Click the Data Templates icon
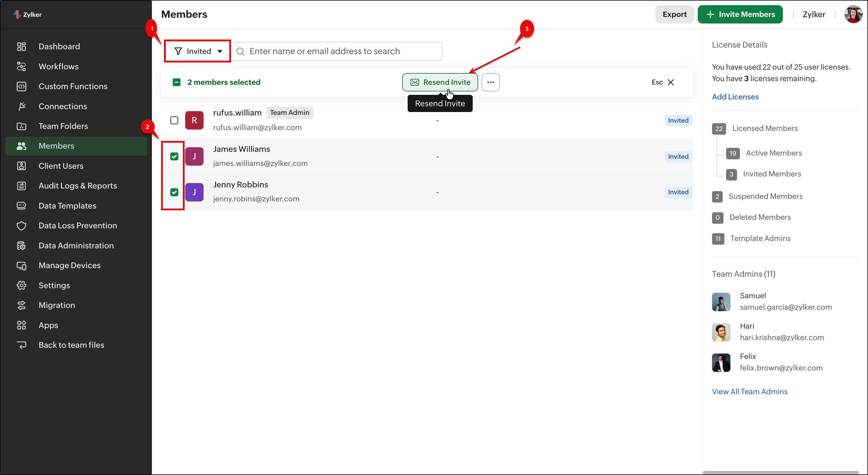 tap(21, 206)
